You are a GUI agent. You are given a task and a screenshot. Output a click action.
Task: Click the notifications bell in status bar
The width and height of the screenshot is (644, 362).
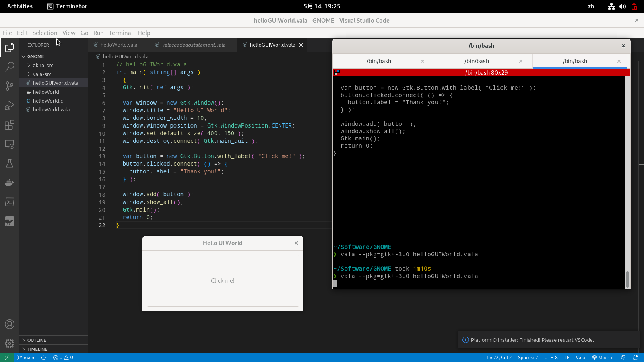click(636, 358)
